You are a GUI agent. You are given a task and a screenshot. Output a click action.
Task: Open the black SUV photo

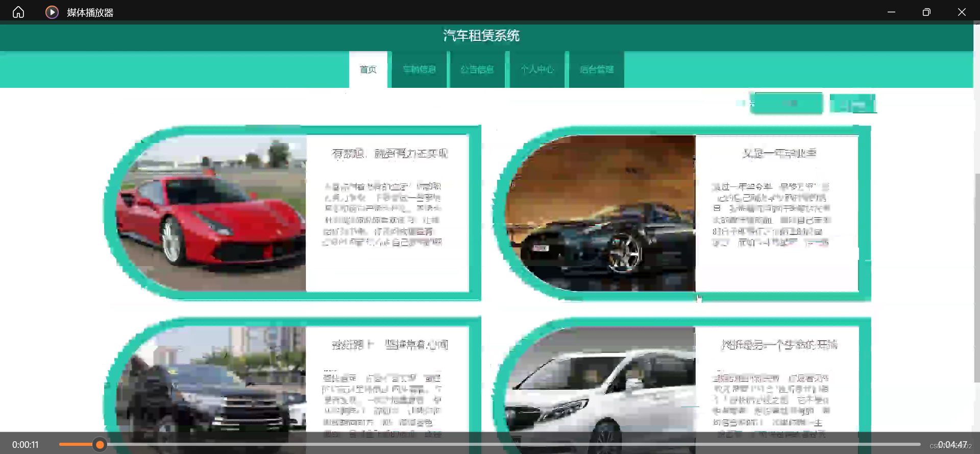click(211, 390)
